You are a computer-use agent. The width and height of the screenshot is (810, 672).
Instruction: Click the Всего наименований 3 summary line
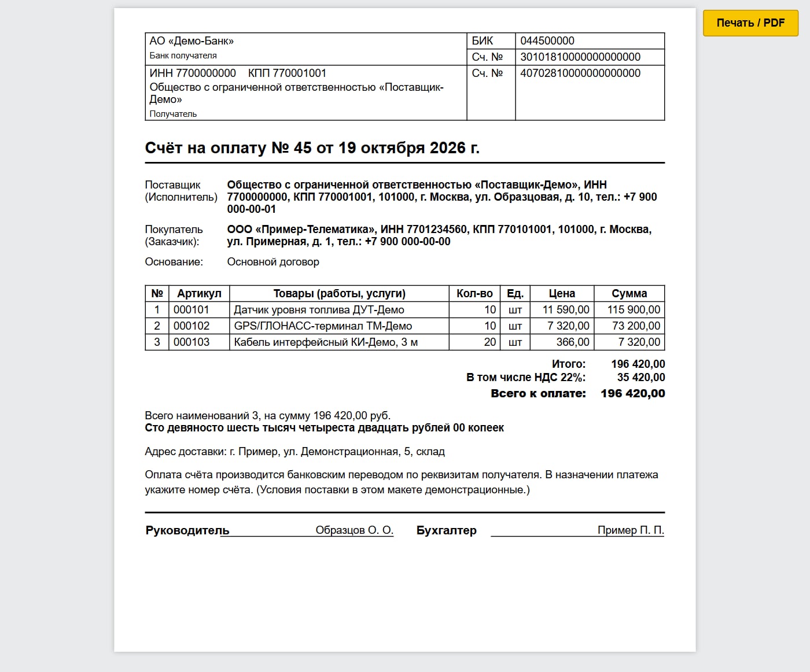268,416
